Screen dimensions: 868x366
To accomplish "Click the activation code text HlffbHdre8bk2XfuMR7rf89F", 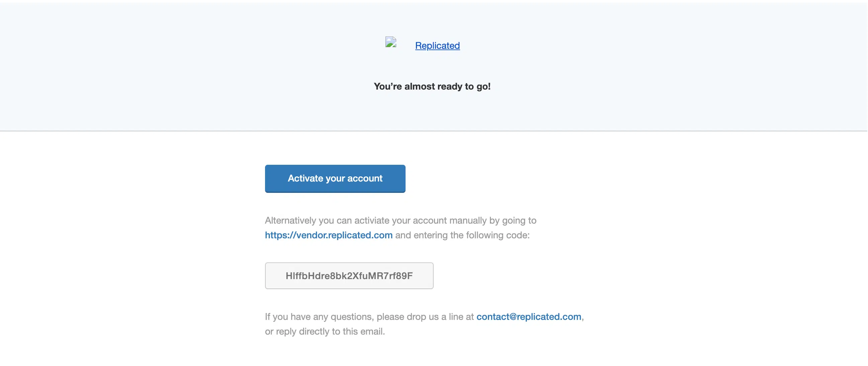I will tap(349, 276).
